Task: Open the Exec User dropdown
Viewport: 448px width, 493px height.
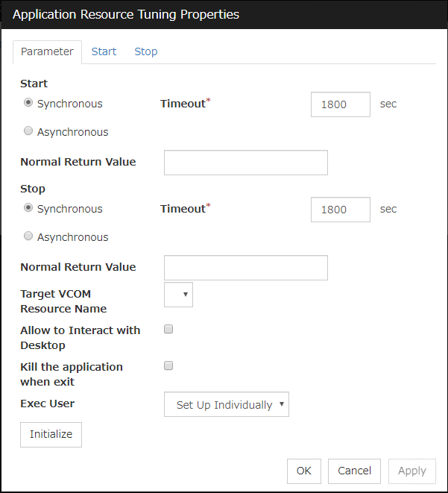Action: [226, 405]
